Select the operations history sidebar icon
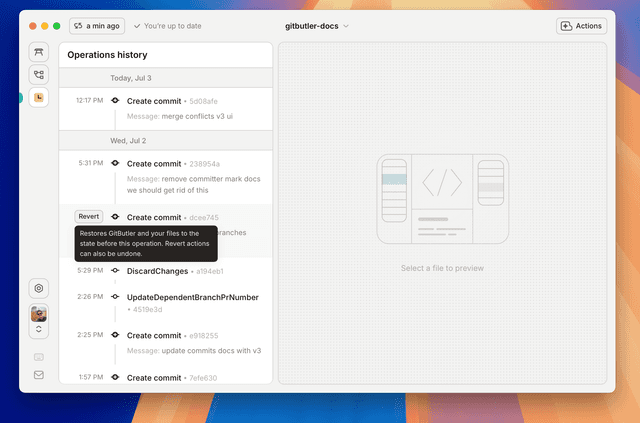640x423 pixels. click(39, 97)
